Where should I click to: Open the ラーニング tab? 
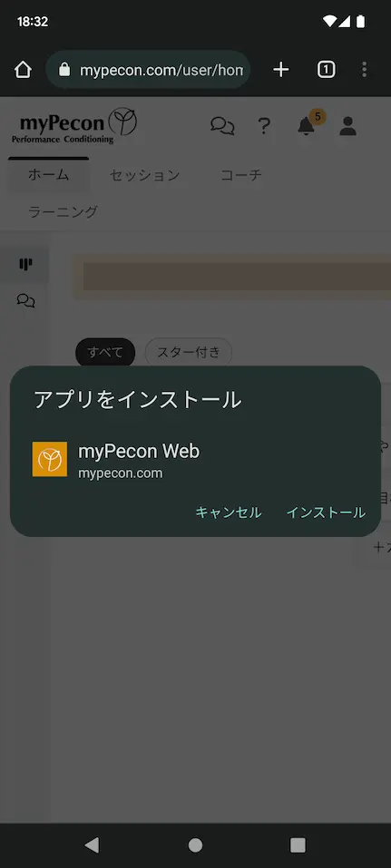coord(64,211)
